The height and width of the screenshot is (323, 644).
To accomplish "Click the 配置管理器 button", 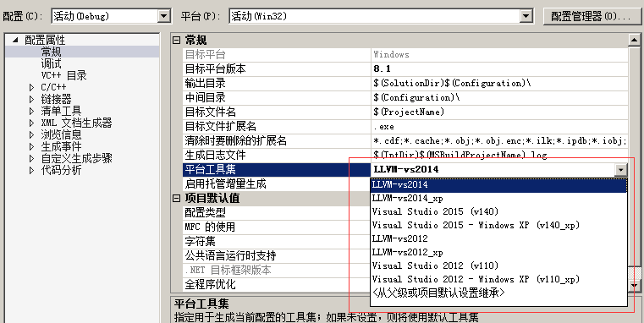I will [592, 16].
